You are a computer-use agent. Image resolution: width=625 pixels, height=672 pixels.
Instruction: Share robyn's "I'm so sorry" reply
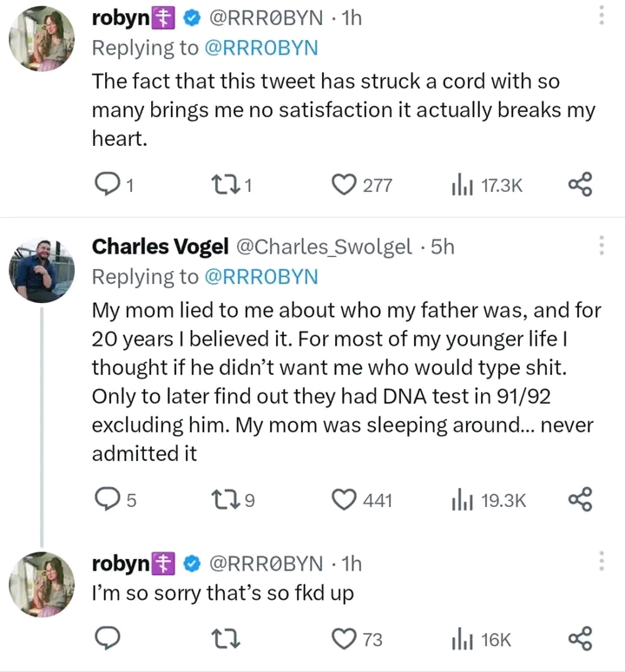coord(580,640)
